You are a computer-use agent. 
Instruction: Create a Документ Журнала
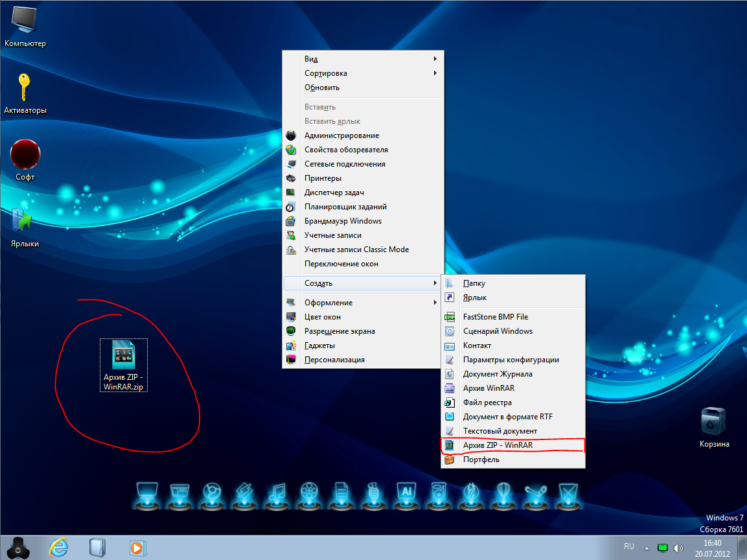pos(513,374)
